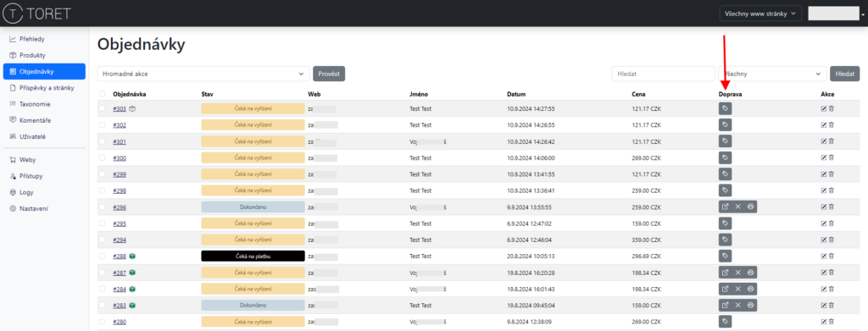Image resolution: width=868 pixels, height=331 pixels.
Task: Click the green package icon next to #284
Action: click(x=133, y=289)
